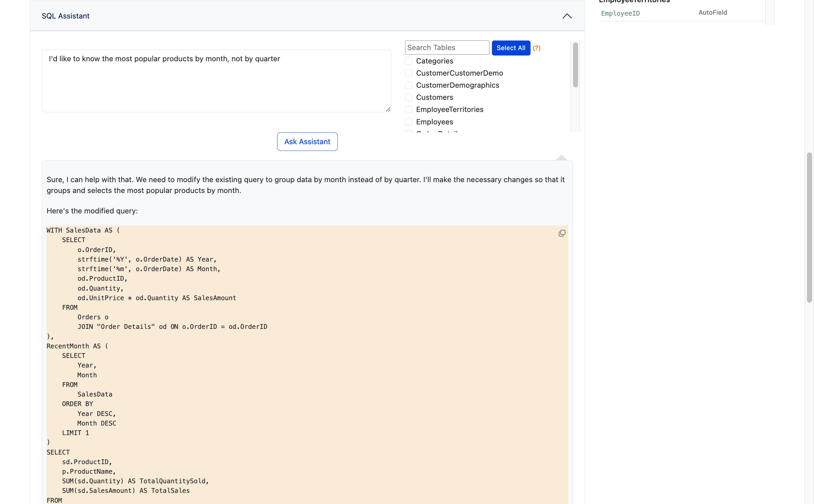Click the SQL Assistant collapse chevron
Viewport: 814px width, 504px height.
tap(567, 16)
